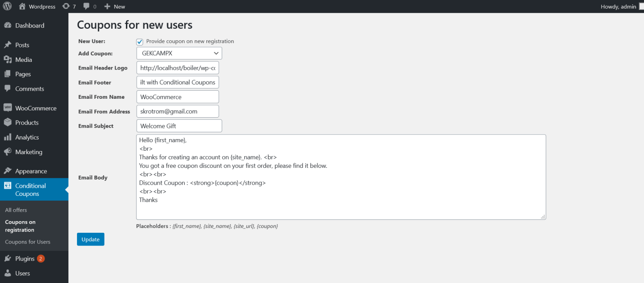Screen dimensions: 644x283
Task: Open the WooCommerce menu
Action: (x=36, y=108)
